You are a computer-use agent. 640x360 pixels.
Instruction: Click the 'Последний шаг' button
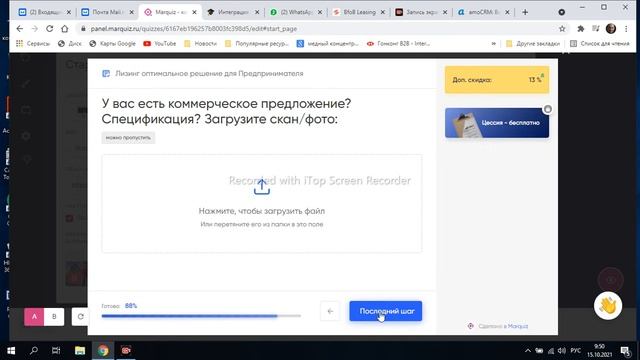pyautogui.click(x=385, y=311)
